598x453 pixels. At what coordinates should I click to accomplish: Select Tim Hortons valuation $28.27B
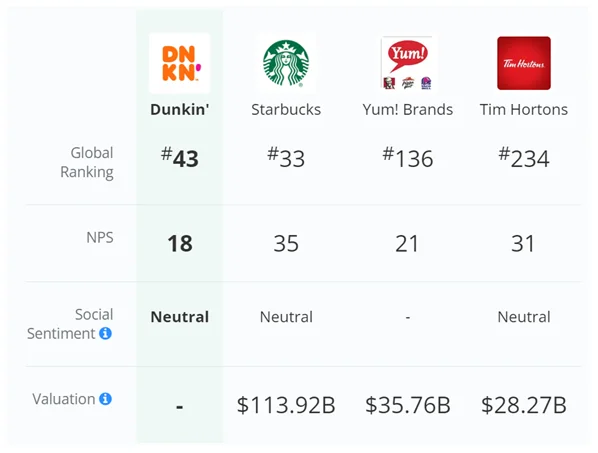click(524, 405)
